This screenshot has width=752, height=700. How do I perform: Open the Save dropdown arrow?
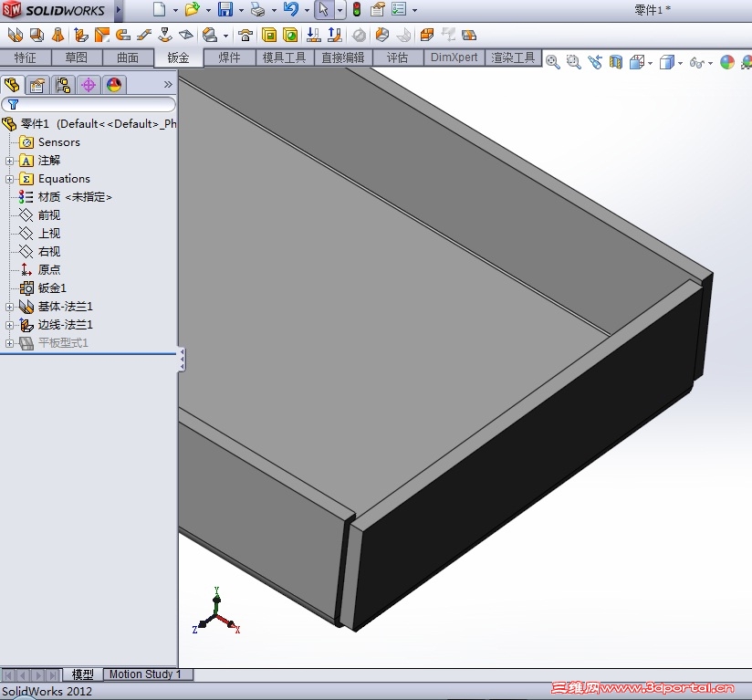pos(241,10)
